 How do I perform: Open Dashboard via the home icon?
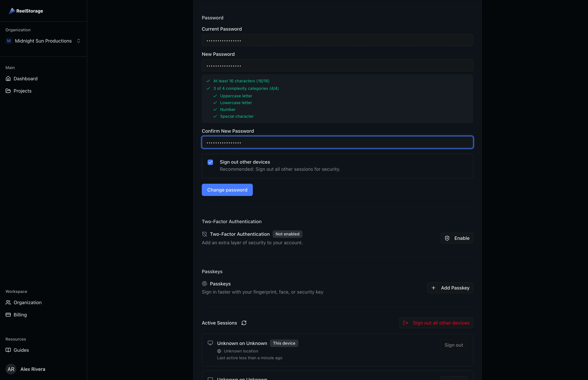pos(8,78)
